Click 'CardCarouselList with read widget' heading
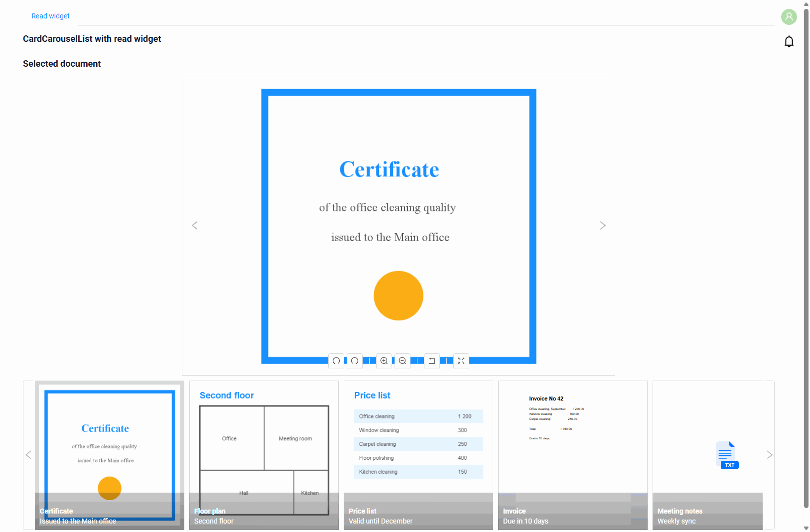The height and width of the screenshot is (532, 810). pyautogui.click(x=92, y=39)
